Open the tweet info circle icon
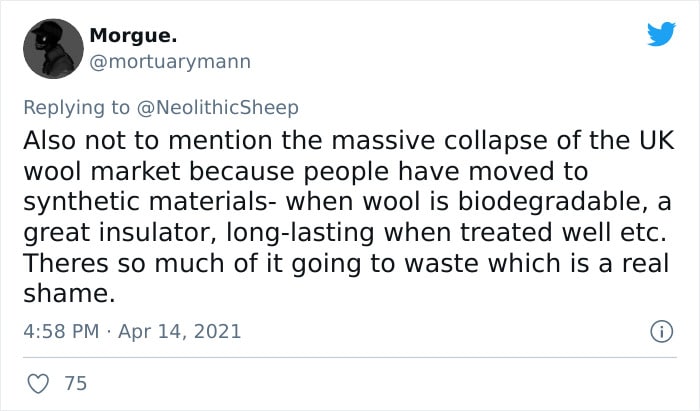Viewport: 700px width, 411px height. click(x=661, y=332)
